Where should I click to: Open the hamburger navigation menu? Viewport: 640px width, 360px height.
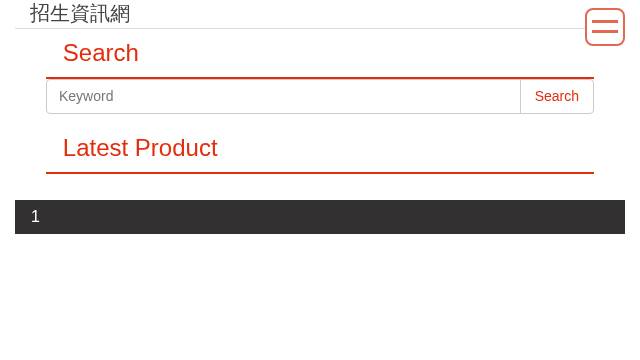click(x=604, y=27)
